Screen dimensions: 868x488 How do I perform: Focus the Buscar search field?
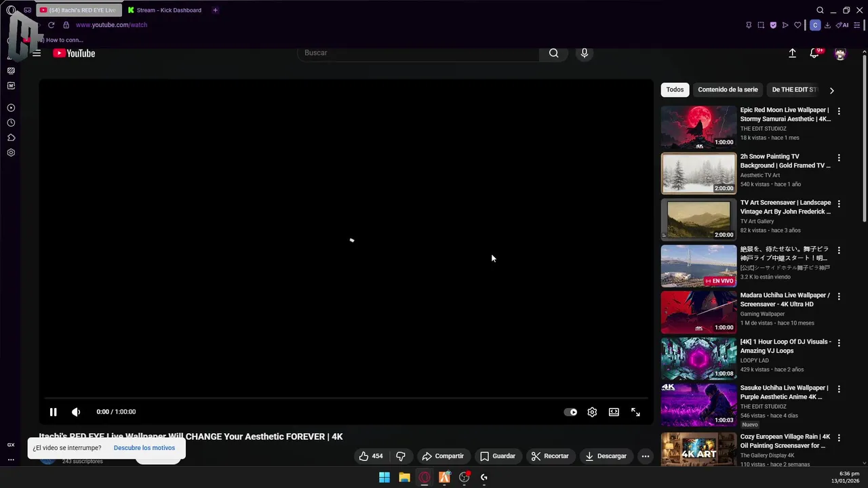(418, 53)
